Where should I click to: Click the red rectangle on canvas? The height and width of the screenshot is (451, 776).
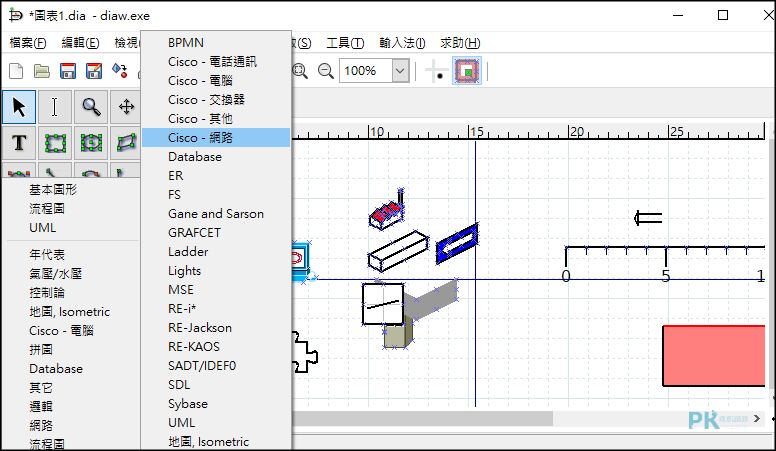click(x=714, y=355)
